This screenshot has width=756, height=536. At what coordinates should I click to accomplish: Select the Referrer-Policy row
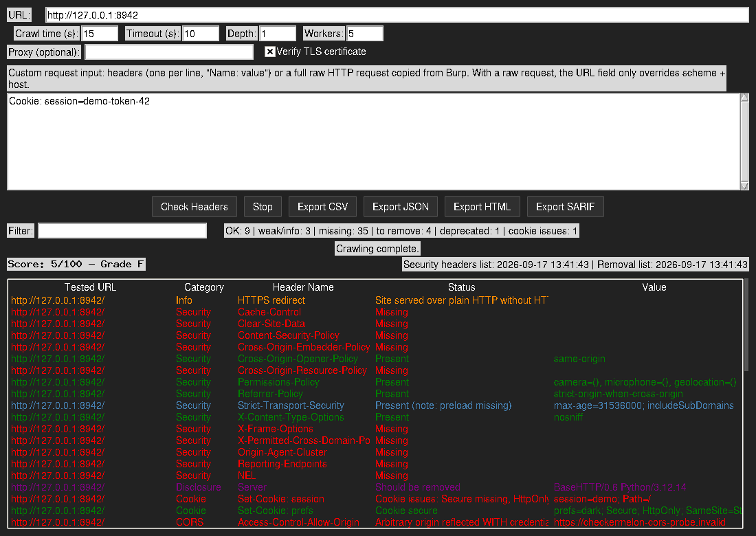[x=375, y=394]
